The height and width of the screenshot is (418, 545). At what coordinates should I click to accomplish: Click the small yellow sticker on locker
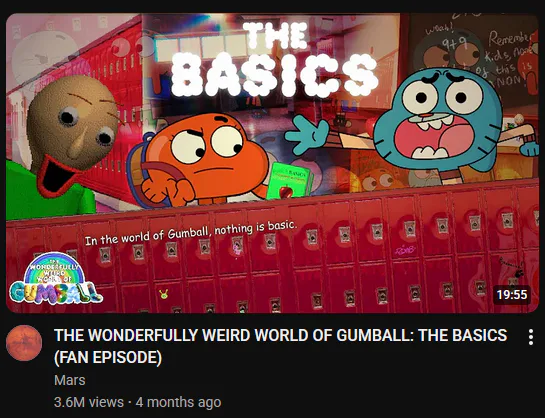coord(163,294)
